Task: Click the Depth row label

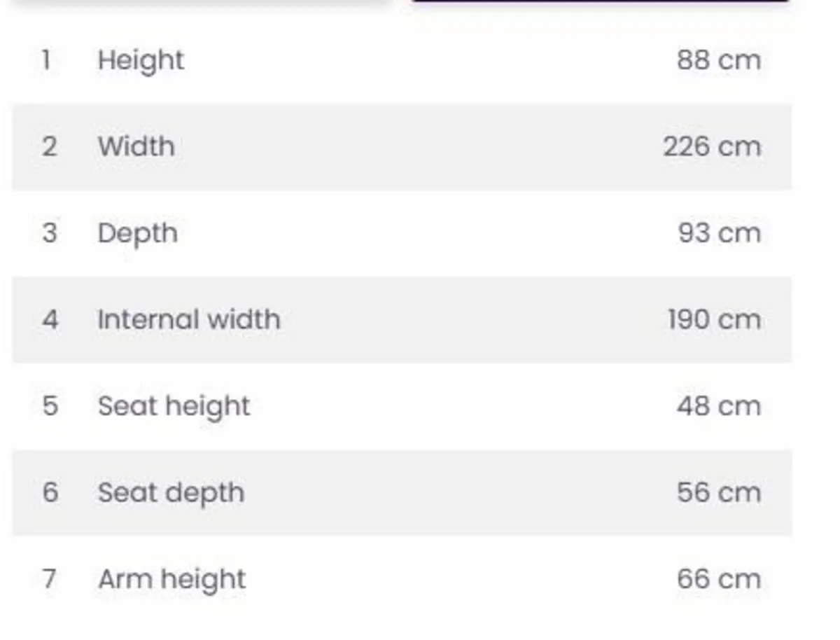Action: tap(137, 234)
